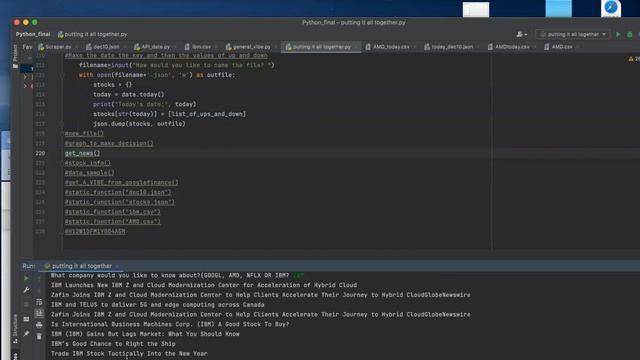Click the yellow minimize button of PyCharm

(x=26, y=22)
